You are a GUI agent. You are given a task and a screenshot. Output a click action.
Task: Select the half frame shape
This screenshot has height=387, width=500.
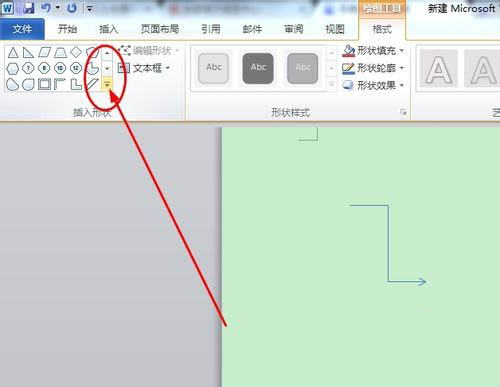pyautogui.click(x=60, y=84)
